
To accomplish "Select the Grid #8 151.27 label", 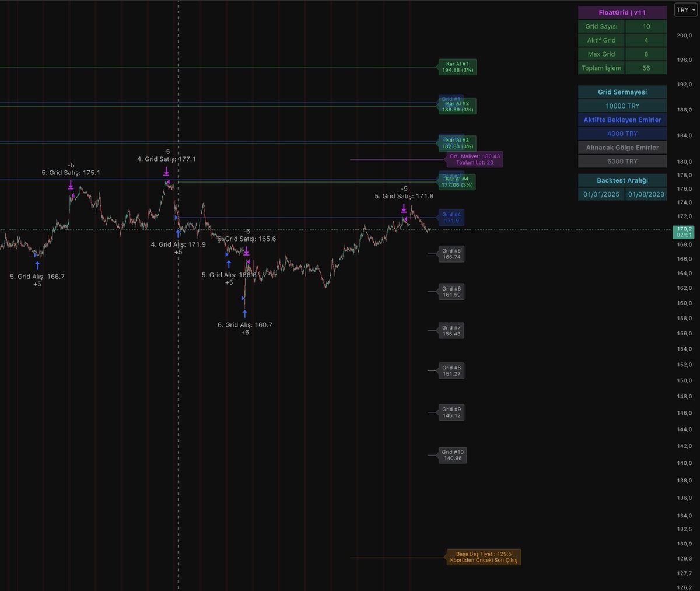I will (452, 371).
